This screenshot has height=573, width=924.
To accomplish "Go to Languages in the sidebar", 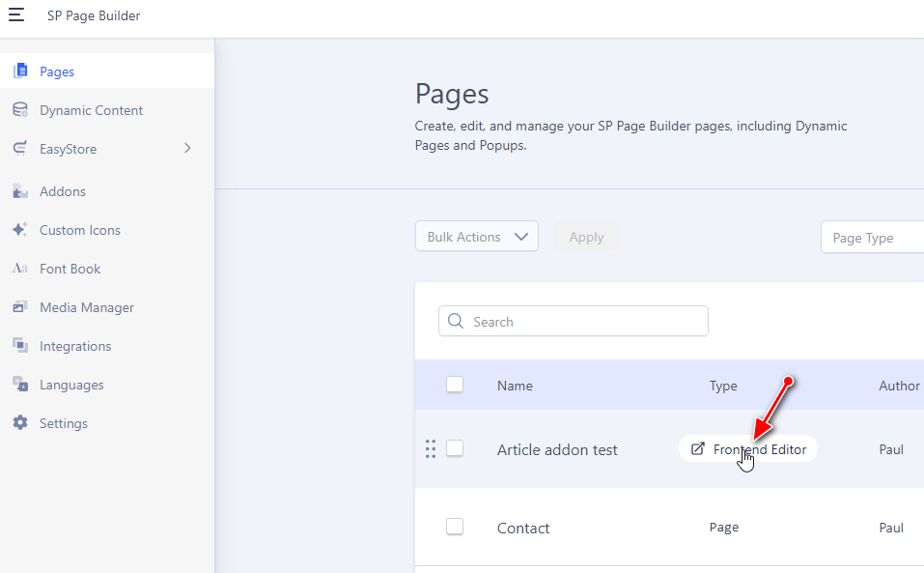I will (71, 385).
